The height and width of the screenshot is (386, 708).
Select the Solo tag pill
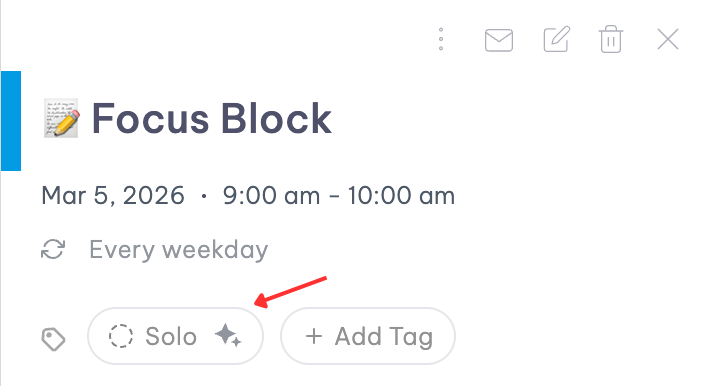tap(175, 336)
